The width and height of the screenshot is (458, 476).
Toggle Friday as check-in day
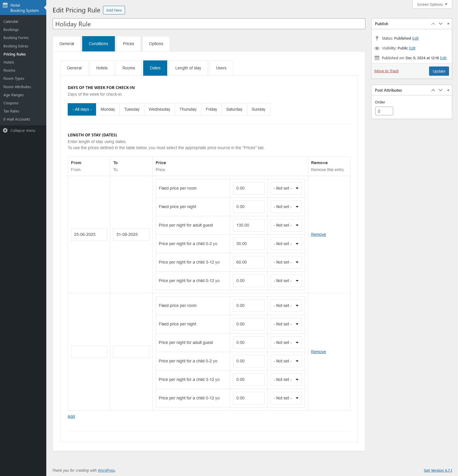tap(211, 109)
